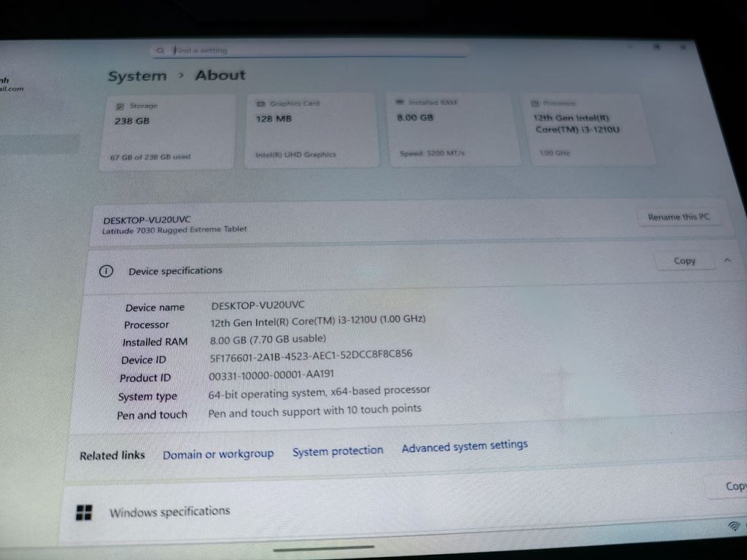The height and width of the screenshot is (560, 747).
Task: Navigate back to System breadcrumb
Action: (x=137, y=76)
